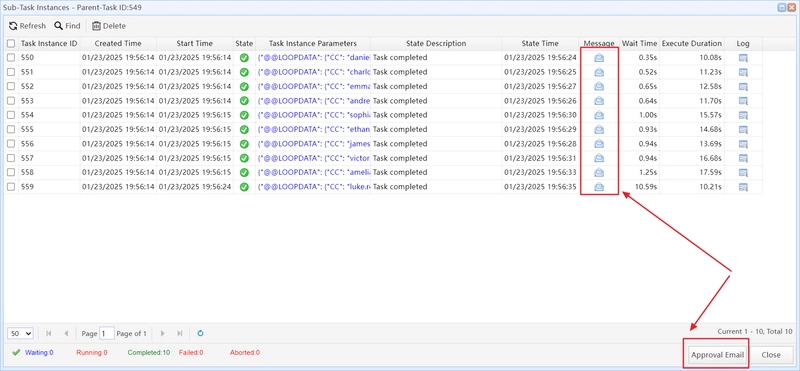The width and height of the screenshot is (800, 371).
Task: Sort by State Description column header
Action: (436, 44)
